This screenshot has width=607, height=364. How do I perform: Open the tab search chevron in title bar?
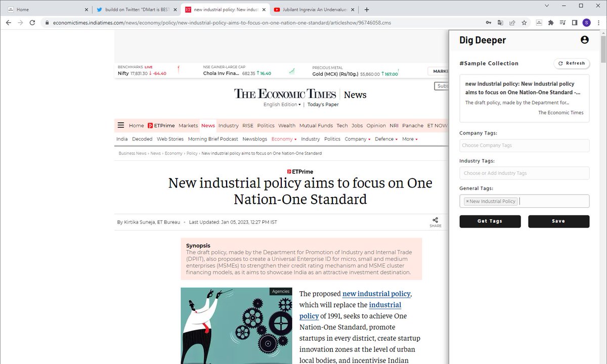point(546,6)
